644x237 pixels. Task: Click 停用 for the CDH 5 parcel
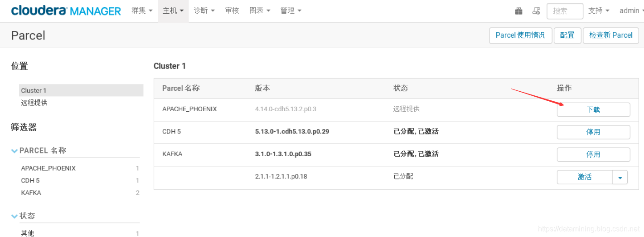tap(593, 132)
